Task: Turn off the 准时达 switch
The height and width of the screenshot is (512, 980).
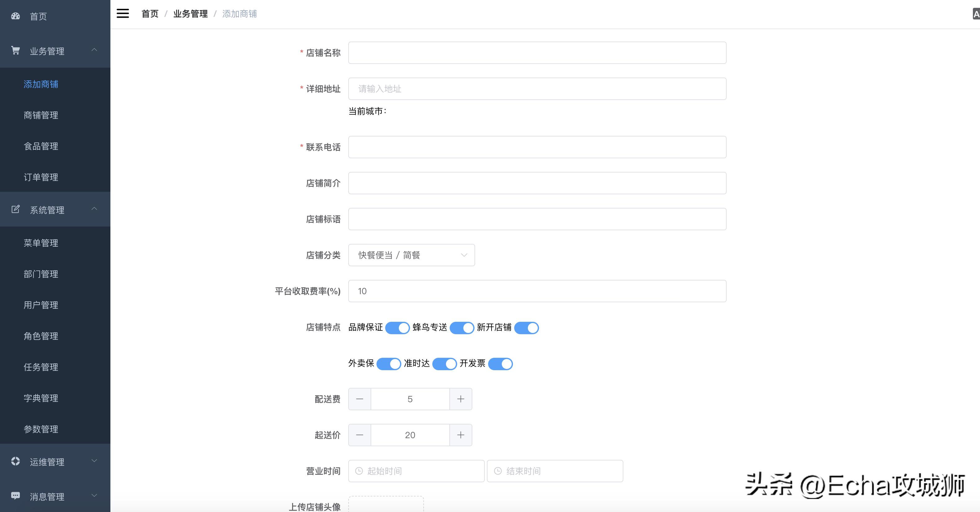Action: point(444,364)
